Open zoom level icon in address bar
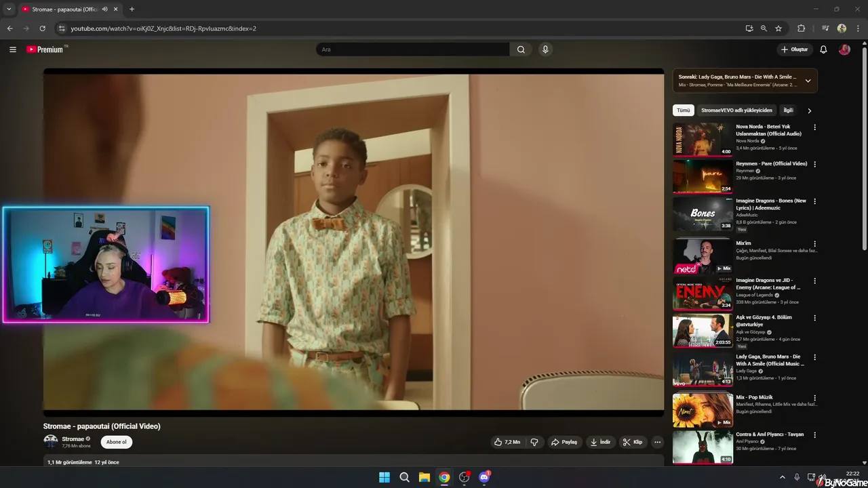 764,28
